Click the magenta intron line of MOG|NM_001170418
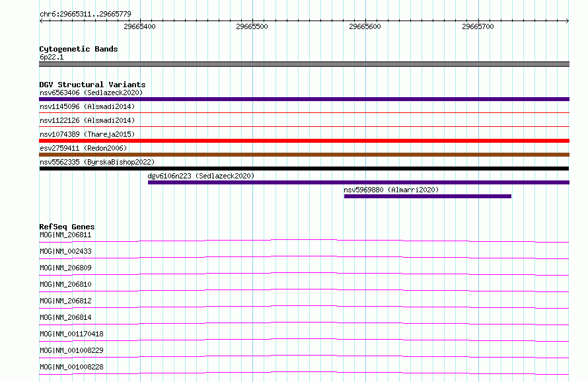588x382 pixels. tap(304, 339)
